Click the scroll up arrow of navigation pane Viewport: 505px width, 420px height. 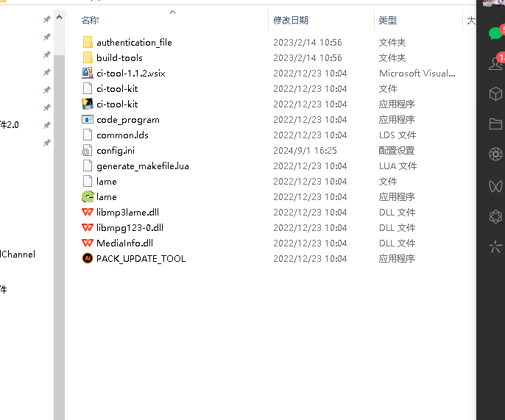[x=59, y=17]
